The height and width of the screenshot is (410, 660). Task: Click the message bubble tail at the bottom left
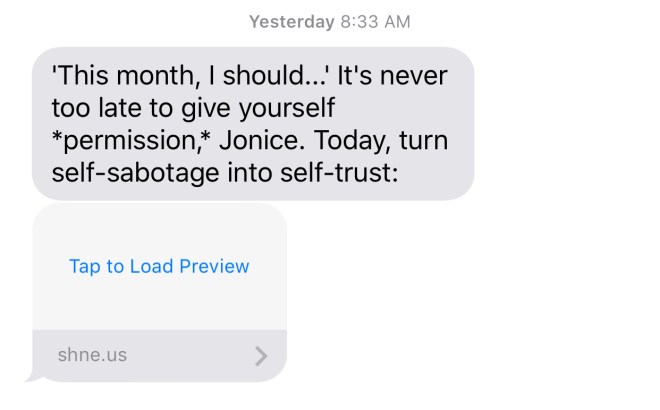coord(34,377)
